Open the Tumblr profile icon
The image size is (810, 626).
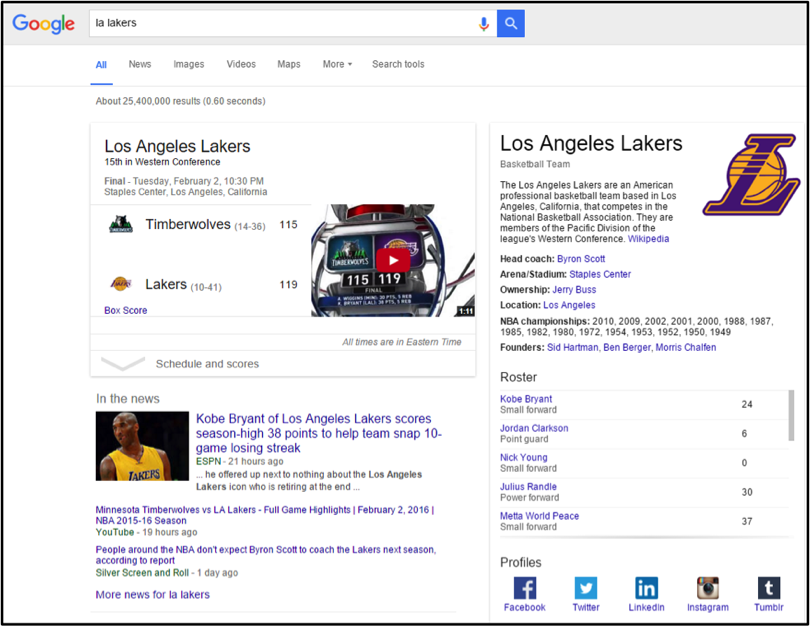(769, 588)
